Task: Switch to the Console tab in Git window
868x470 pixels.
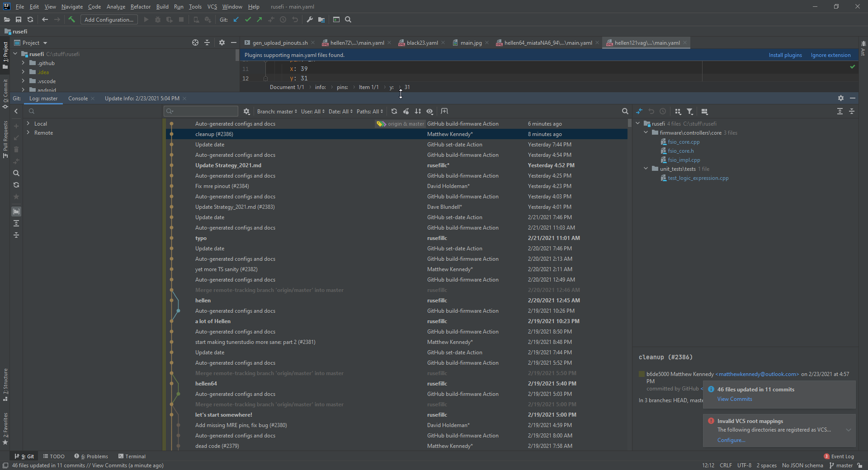Action: tap(78, 98)
